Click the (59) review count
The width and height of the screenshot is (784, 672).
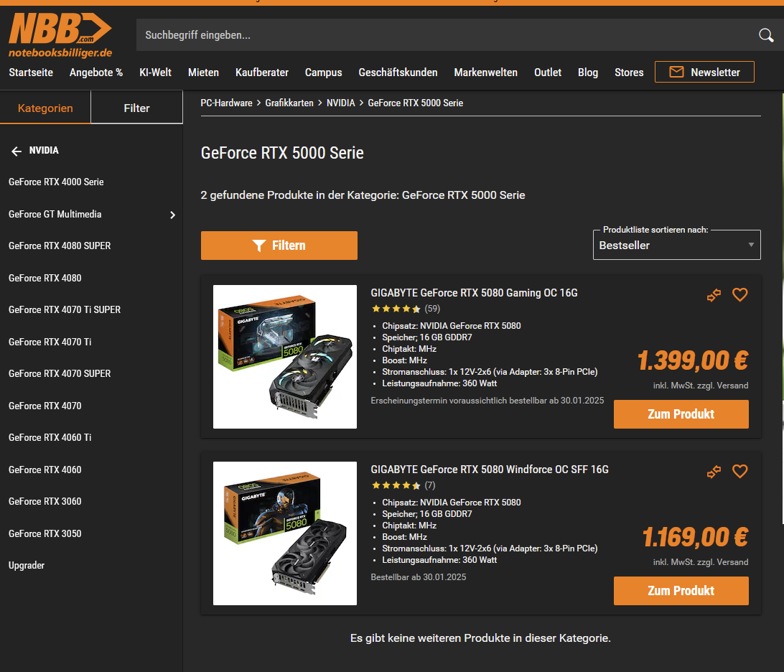pyautogui.click(x=432, y=309)
